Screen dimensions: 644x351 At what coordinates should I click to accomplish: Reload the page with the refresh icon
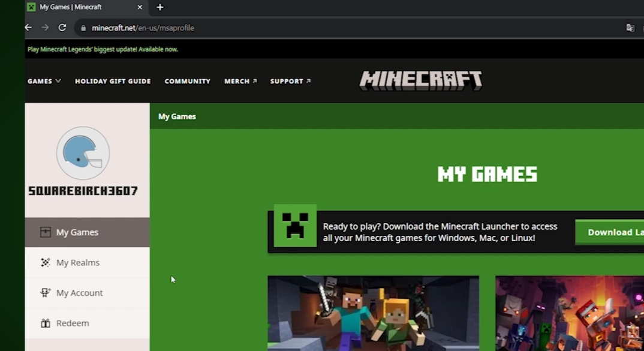pos(62,28)
